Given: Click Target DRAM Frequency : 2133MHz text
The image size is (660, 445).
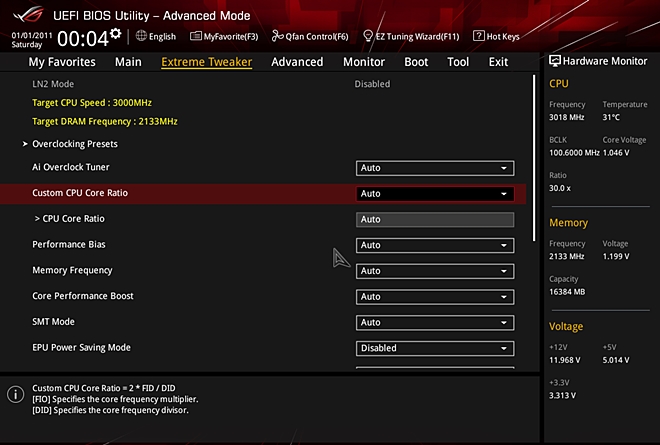Looking at the screenshot, I should coord(105,121).
